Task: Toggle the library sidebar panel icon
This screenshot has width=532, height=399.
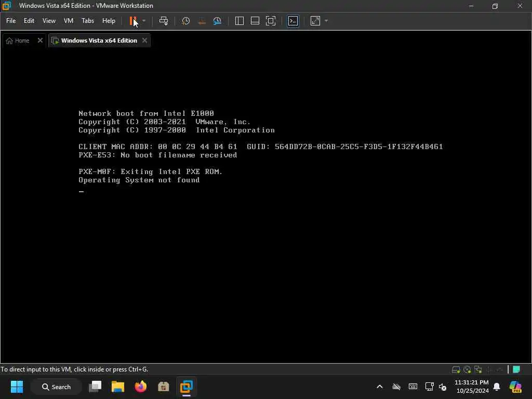Action: tap(239, 21)
